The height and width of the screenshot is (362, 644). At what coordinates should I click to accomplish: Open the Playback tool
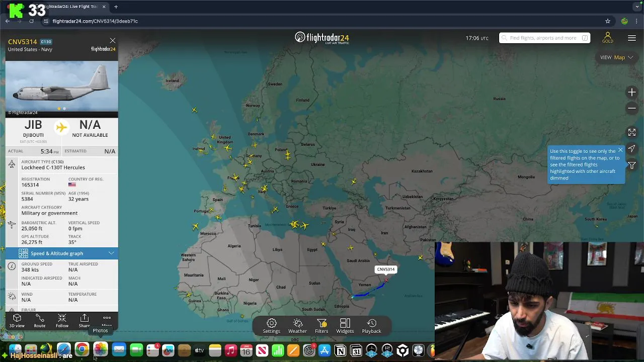coord(371,326)
